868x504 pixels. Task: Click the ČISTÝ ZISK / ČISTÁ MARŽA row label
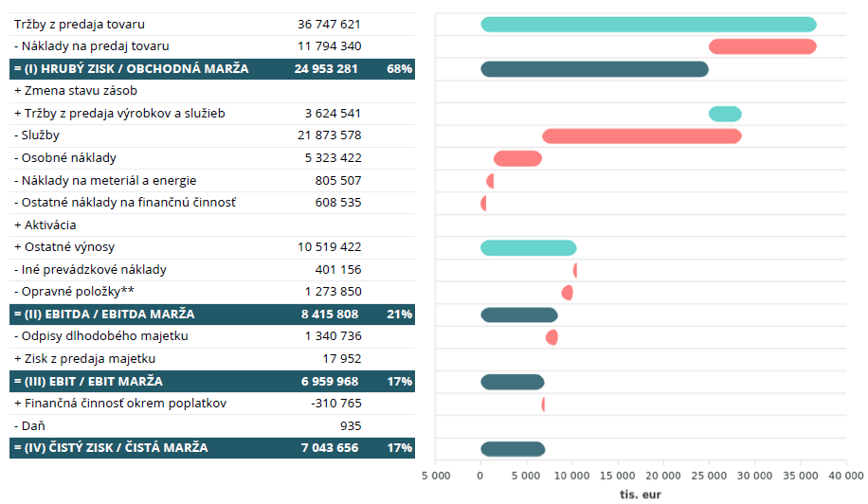coord(110,448)
